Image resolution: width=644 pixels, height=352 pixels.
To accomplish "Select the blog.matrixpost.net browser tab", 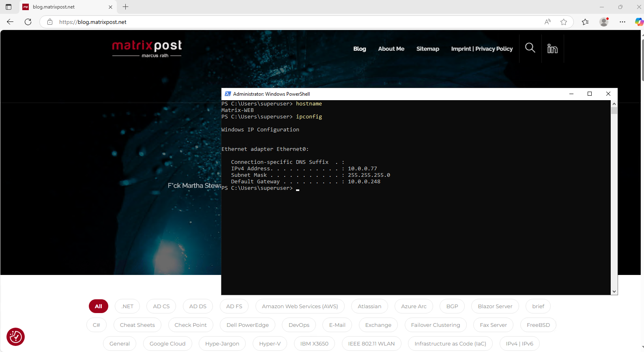I will click(x=68, y=7).
